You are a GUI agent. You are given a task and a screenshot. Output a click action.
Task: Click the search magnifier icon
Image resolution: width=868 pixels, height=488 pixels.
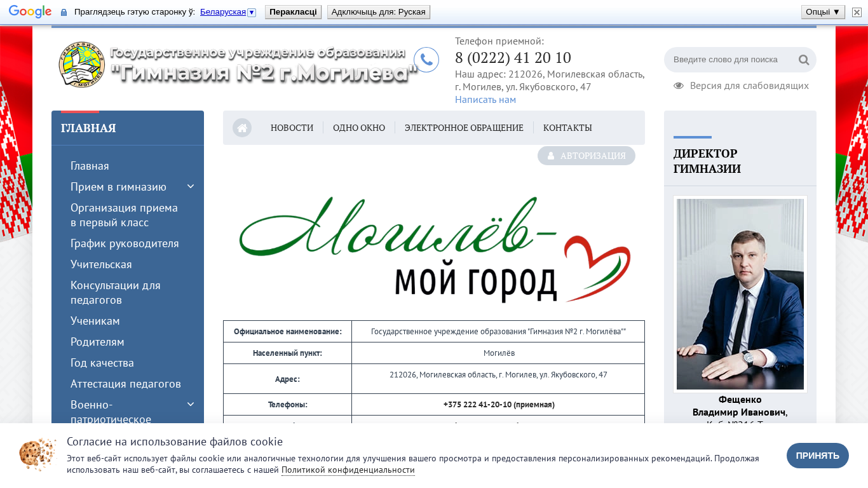pyautogui.click(x=804, y=60)
